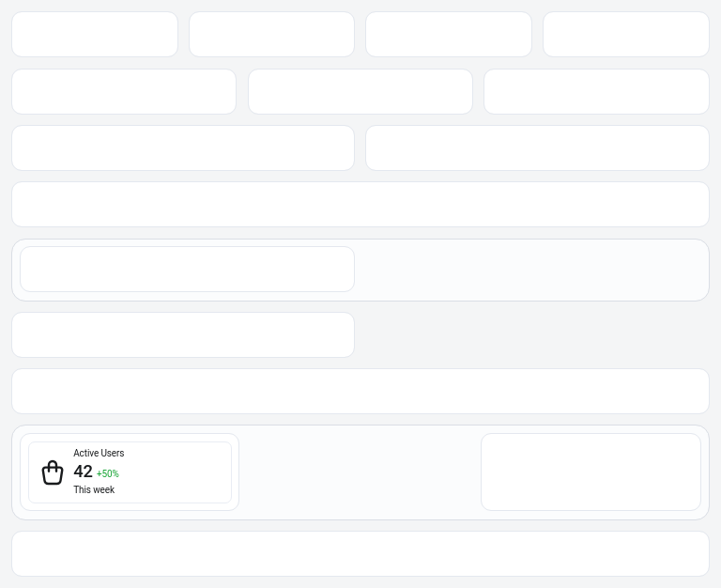Click right blank card in the two-card row
721x588 pixels.
coord(537,148)
